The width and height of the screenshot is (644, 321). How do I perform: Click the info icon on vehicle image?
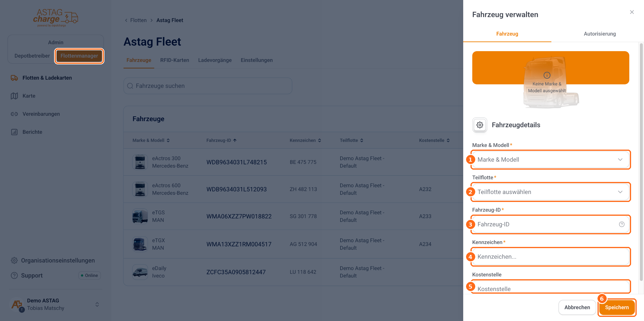pos(547,75)
